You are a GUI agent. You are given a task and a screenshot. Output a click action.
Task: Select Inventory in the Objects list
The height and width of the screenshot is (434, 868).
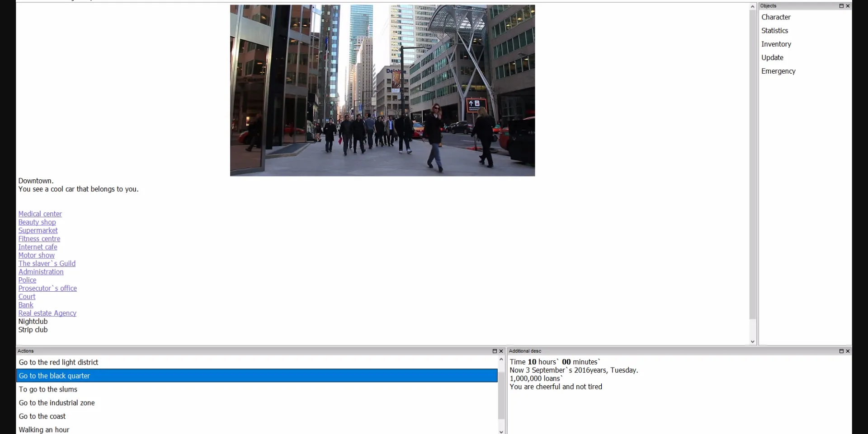(776, 44)
